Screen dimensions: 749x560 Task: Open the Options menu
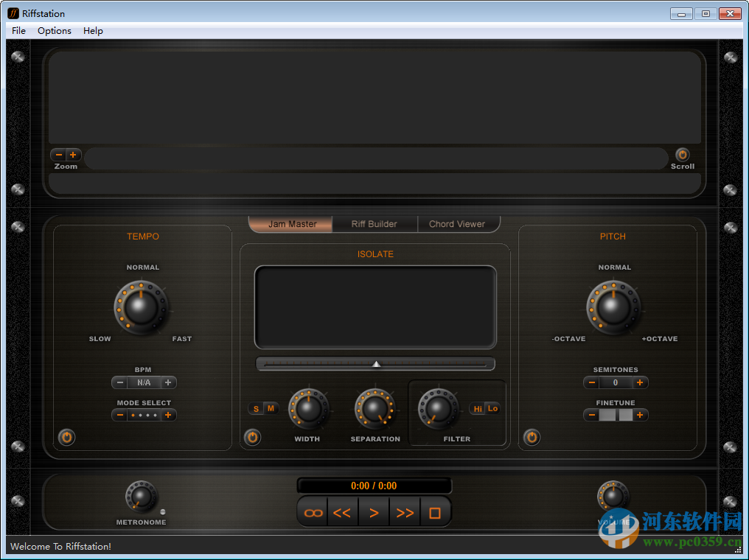(x=54, y=31)
